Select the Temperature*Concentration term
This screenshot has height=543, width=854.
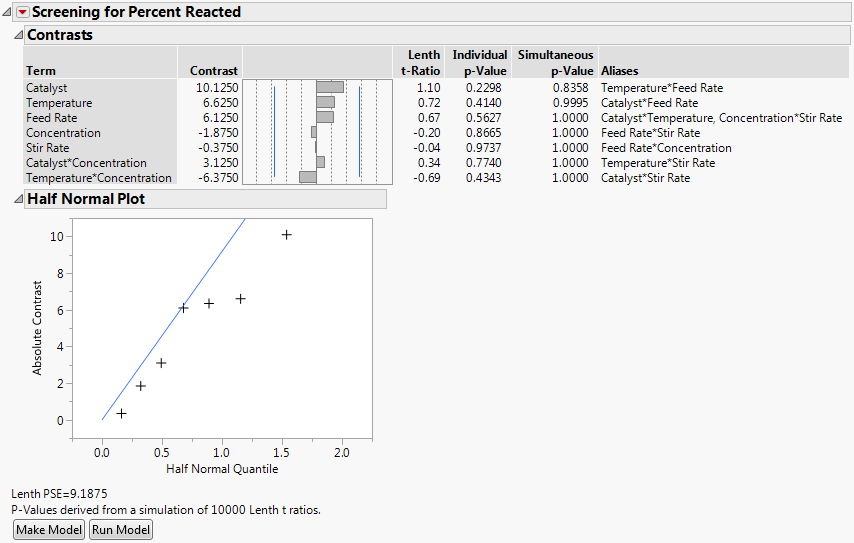click(98, 178)
